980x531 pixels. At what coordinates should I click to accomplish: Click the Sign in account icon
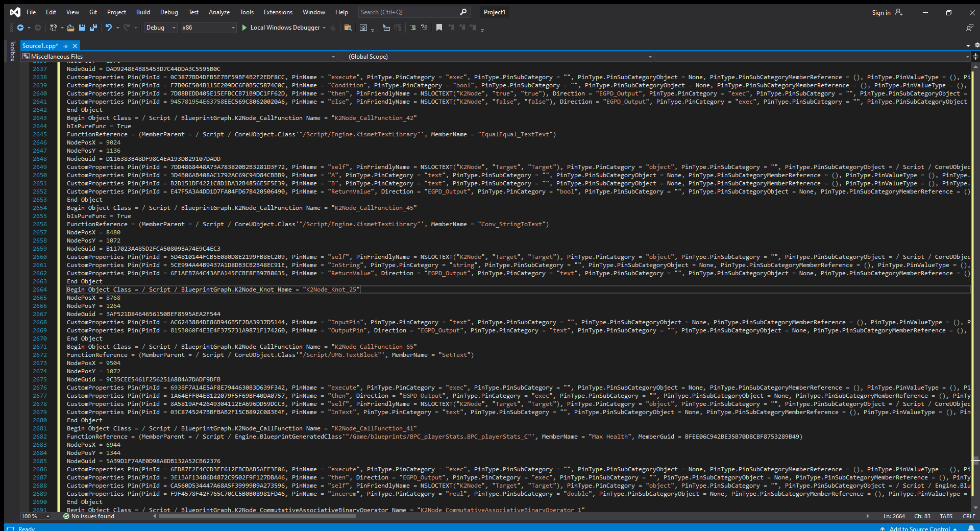[899, 12]
